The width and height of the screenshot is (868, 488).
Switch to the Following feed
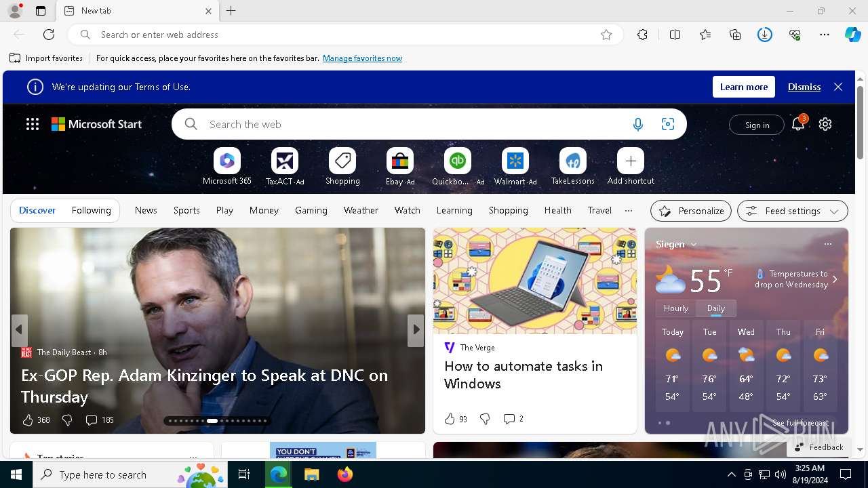click(x=91, y=211)
